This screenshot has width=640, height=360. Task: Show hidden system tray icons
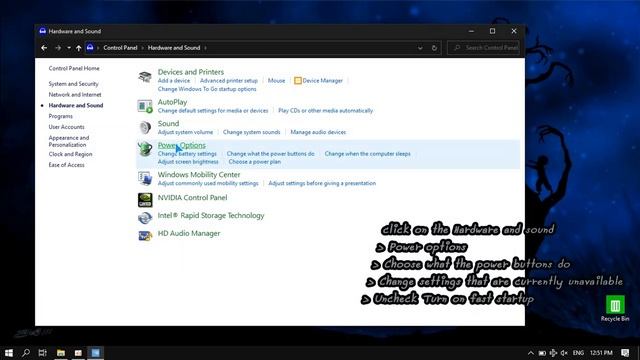point(531,353)
